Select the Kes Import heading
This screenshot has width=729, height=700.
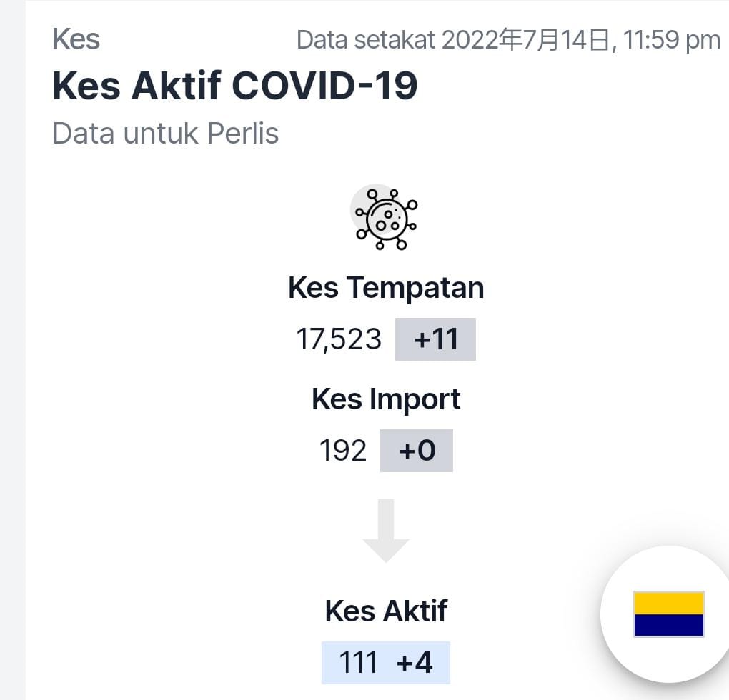pyautogui.click(x=386, y=399)
